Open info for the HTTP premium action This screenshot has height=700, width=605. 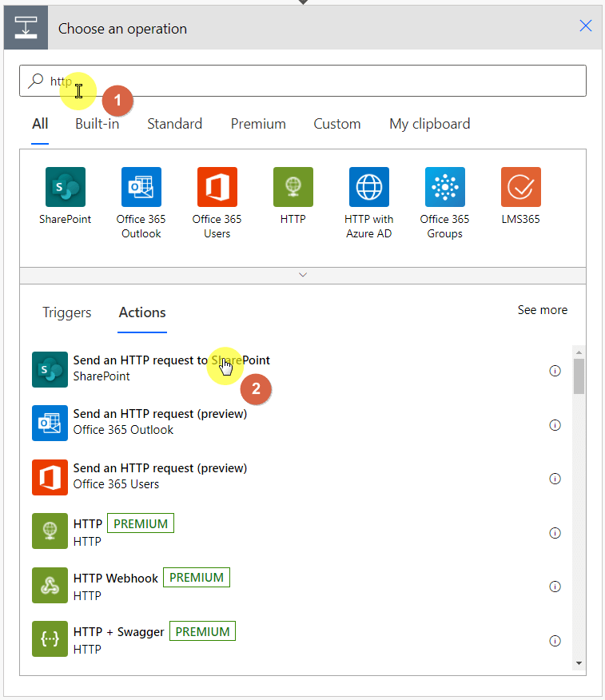(x=555, y=532)
